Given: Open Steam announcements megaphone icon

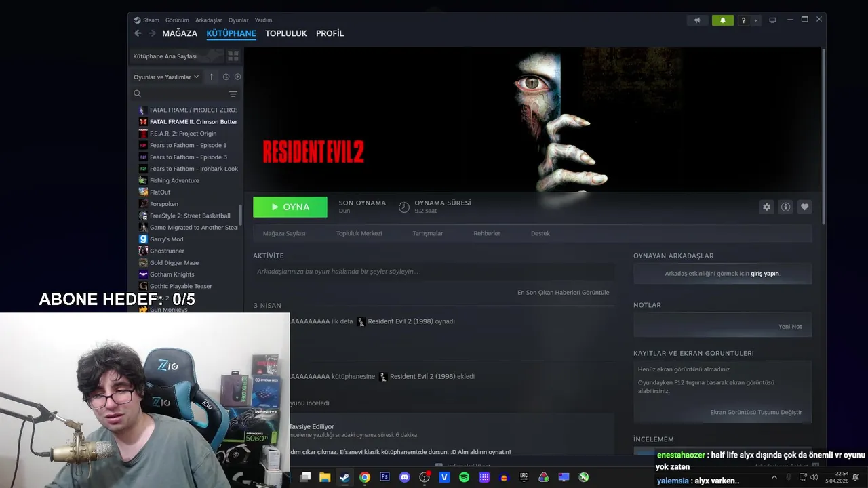Looking at the screenshot, I should pos(697,20).
